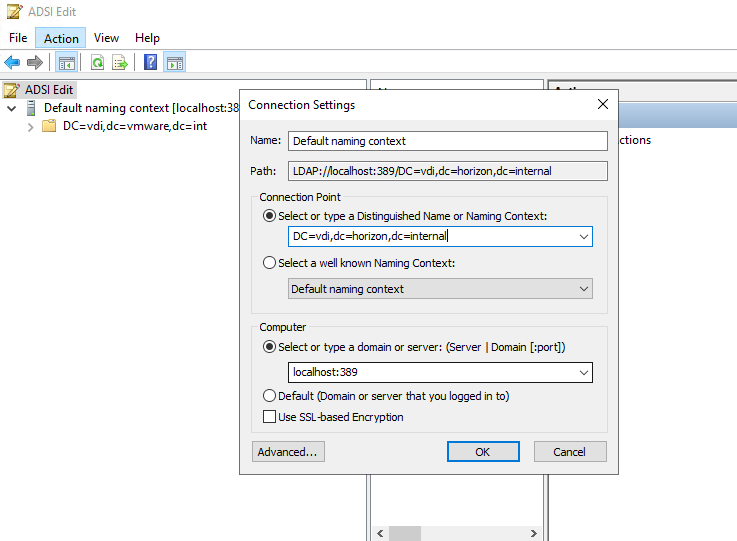Select the domain or server radio button
The width and height of the screenshot is (737, 541).
[x=269, y=347]
